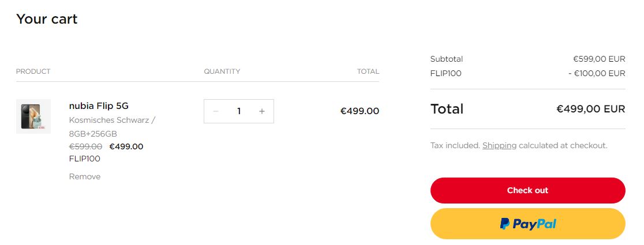644x245 pixels.
Task: Click the QUANTITY column header
Action: (222, 71)
